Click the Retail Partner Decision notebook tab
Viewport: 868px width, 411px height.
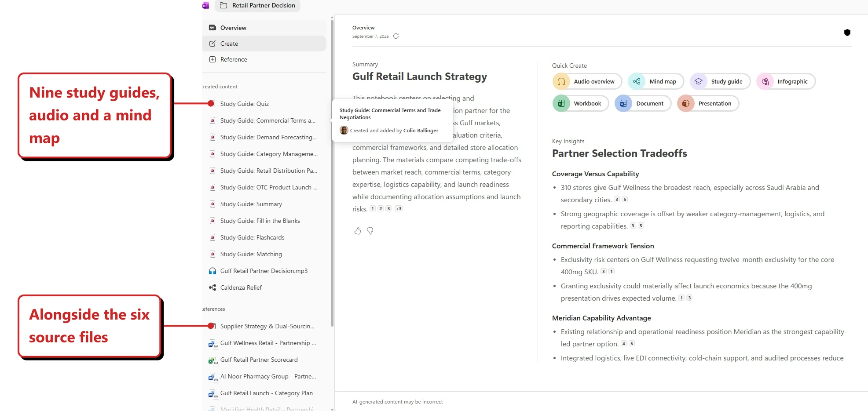pos(257,5)
